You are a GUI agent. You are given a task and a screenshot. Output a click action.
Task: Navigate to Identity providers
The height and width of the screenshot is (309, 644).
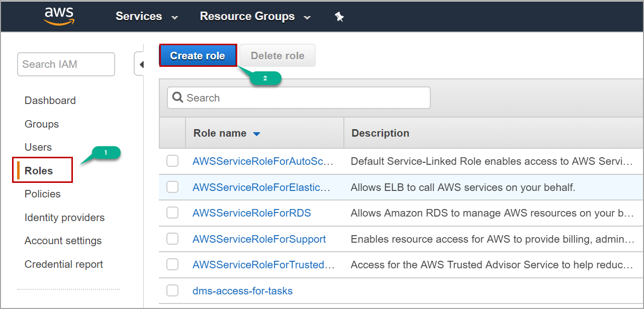64,218
